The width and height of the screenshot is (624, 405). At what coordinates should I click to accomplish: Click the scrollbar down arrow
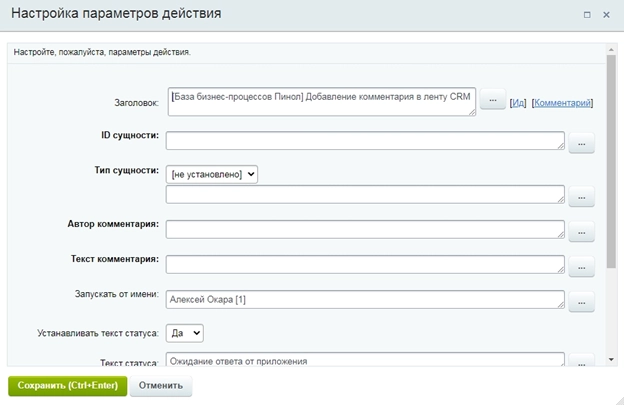[611, 360]
